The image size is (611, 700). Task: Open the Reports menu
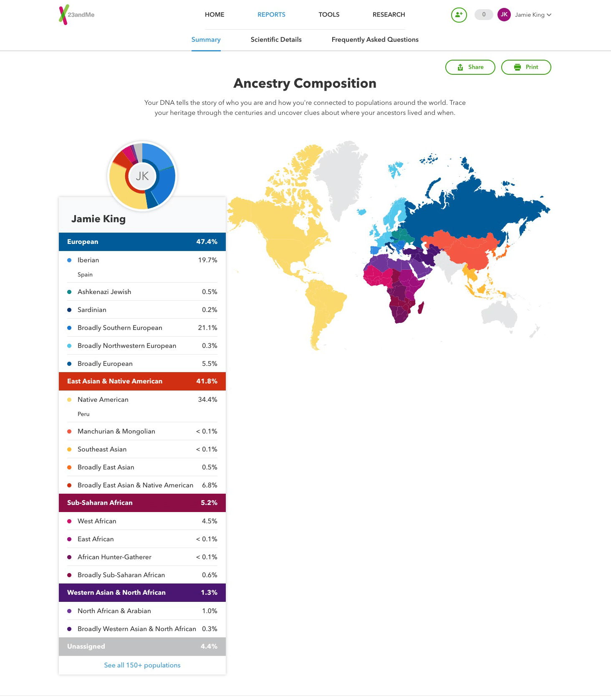pyautogui.click(x=271, y=15)
